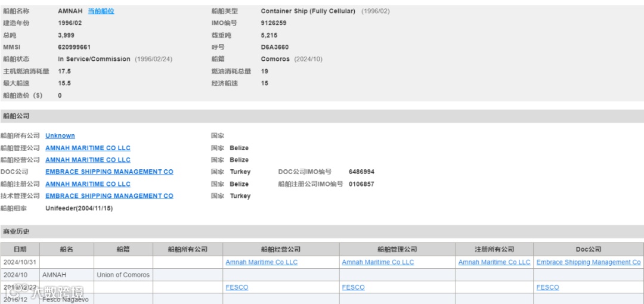The height and width of the screenshot is (304, 644).
Task: Select status In Service/Commission text
Action: coord(94,59)
